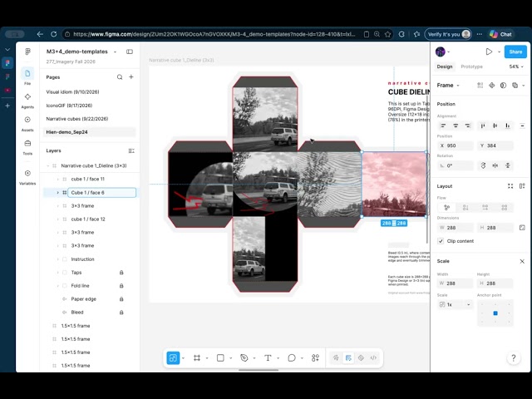Add a new page with plus icon
This screenshot has height=399, width=532.
[131, 77]
